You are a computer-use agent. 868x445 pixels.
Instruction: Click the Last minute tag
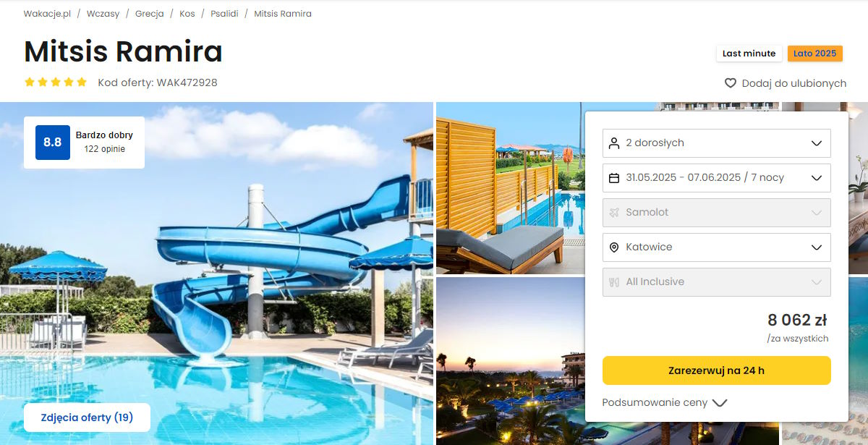749,54
